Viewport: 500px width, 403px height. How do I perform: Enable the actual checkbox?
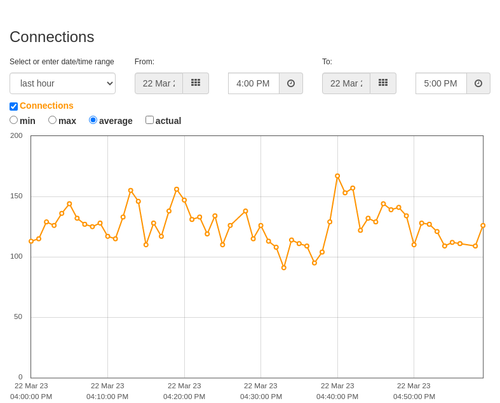(x=149, y=120)
